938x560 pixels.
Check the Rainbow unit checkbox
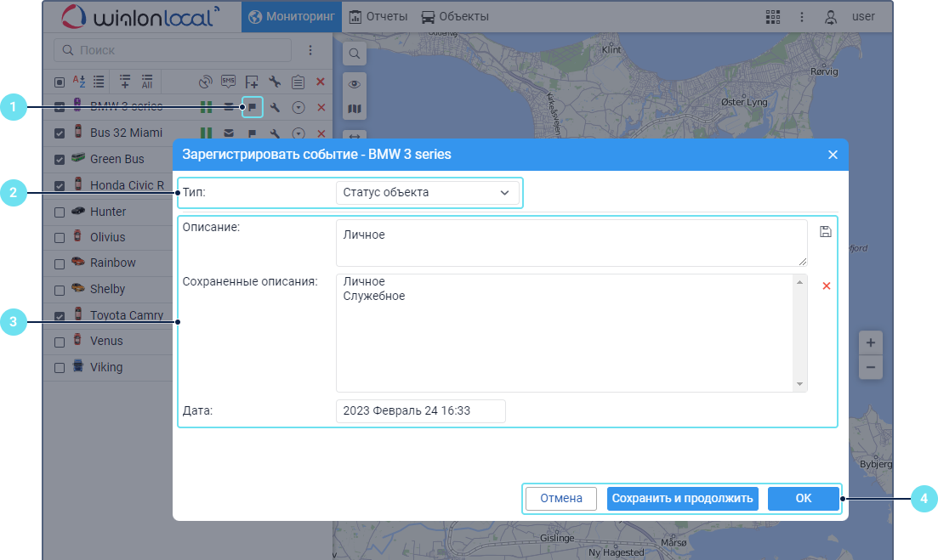click(x=60, y=264)
